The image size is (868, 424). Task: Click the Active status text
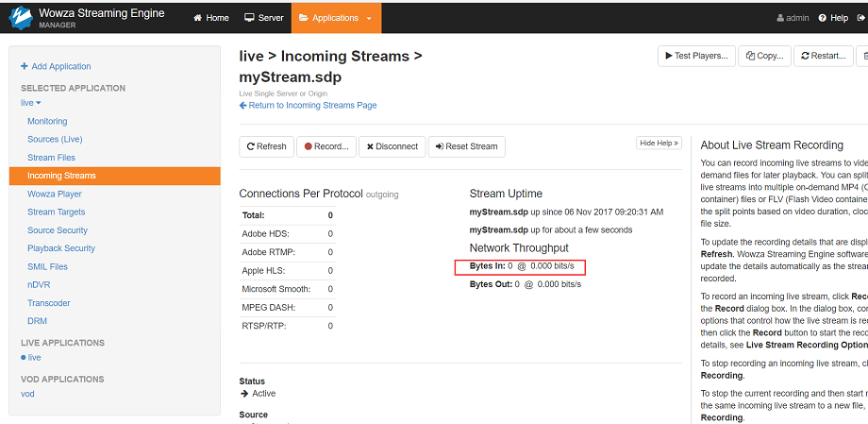click(263, 394)
